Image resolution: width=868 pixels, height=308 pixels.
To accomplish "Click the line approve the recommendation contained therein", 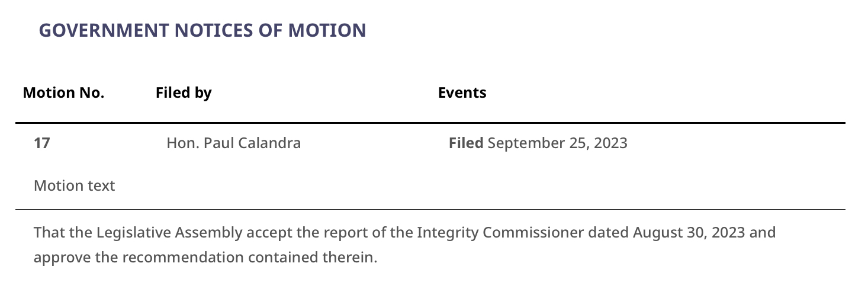I will [205, 258].
